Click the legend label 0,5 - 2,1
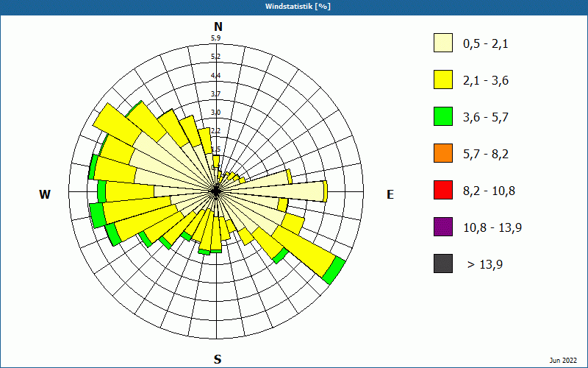 coord(486,44)
